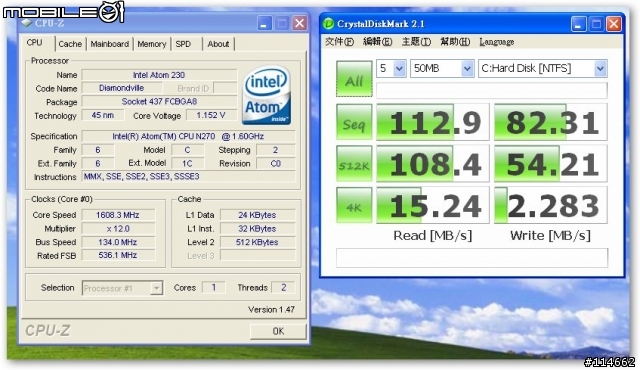
Task: Click the 45 nm technology value
Action: (x=103, y=115)
